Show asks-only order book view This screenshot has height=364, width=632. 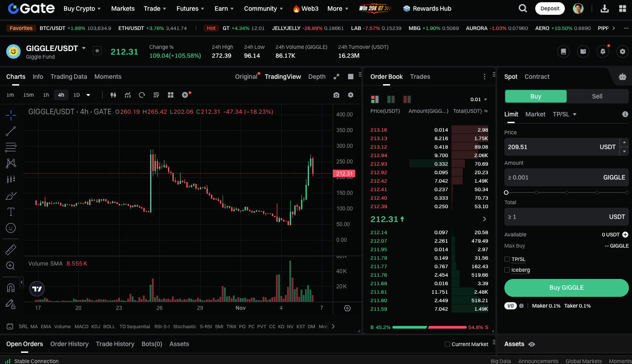(x=407, y=99)
